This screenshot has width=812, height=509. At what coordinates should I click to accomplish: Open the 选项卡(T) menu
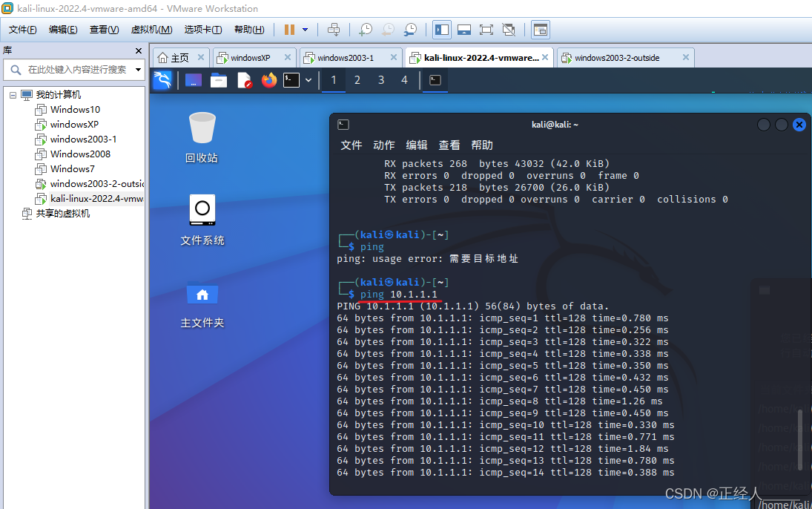203,30
